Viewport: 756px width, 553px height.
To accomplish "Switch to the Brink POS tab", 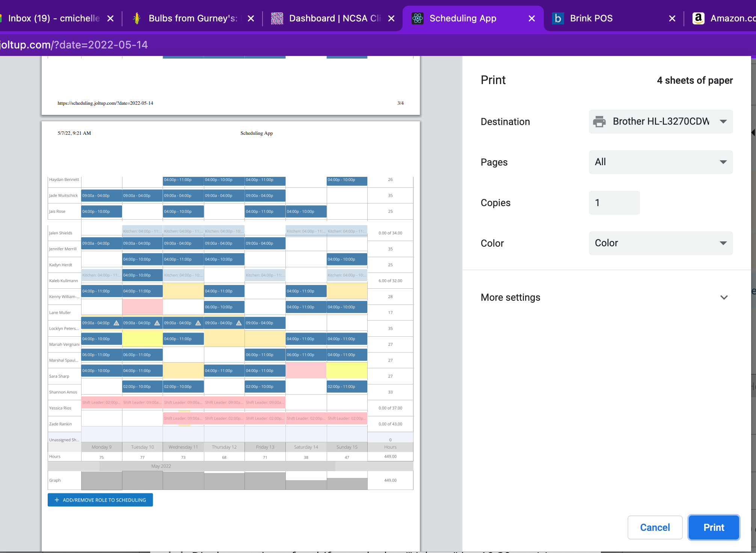I will pyautogui.click(x=592, y=18).
